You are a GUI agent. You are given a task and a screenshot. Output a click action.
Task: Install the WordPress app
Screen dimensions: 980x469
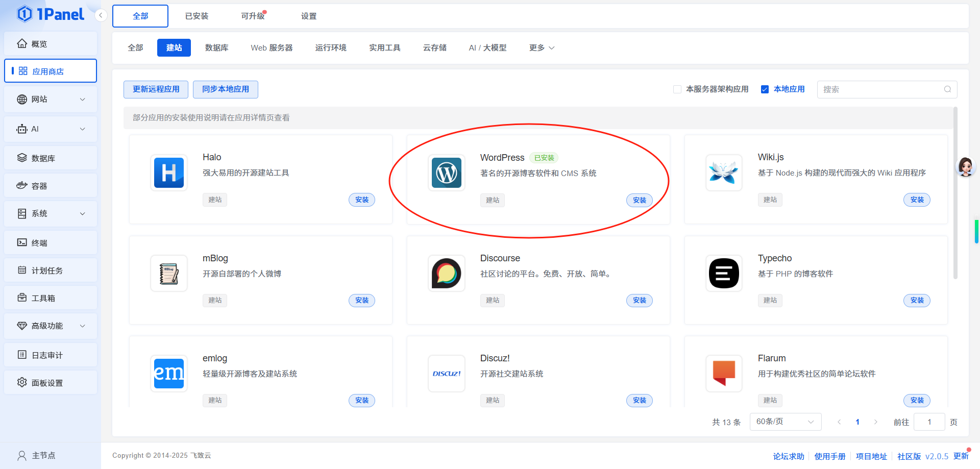[640, 200]
